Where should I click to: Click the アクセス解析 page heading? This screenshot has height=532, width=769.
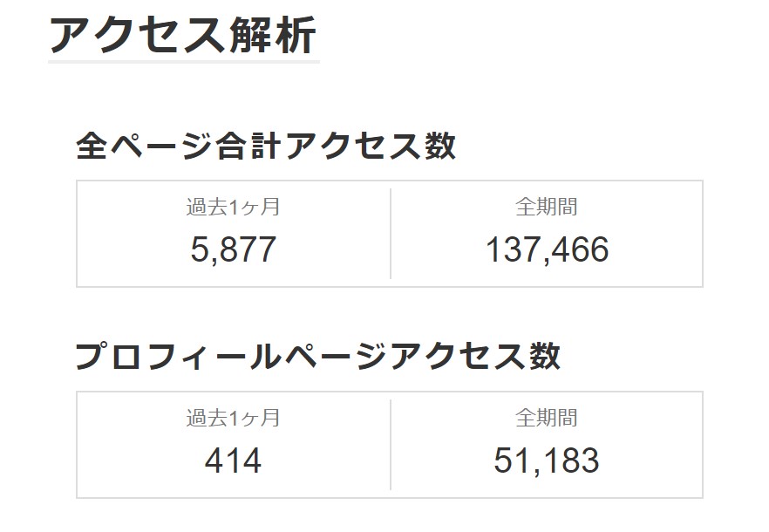point(183,35)
